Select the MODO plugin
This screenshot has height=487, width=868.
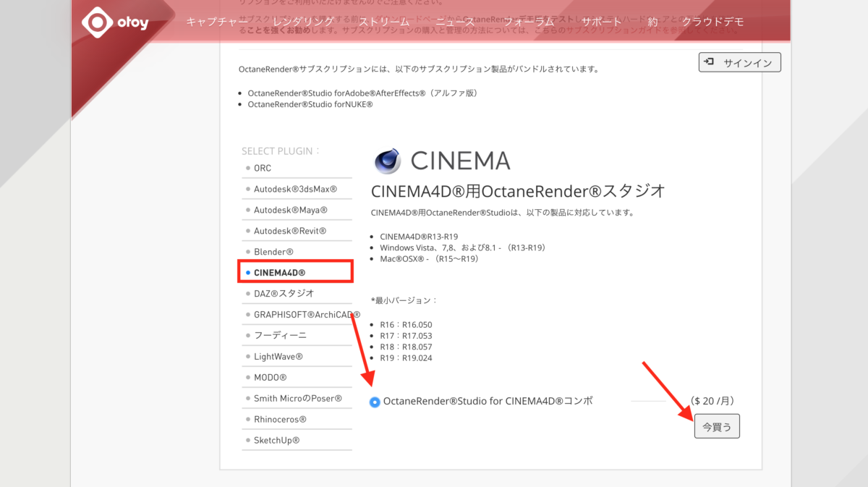(270, 378)
